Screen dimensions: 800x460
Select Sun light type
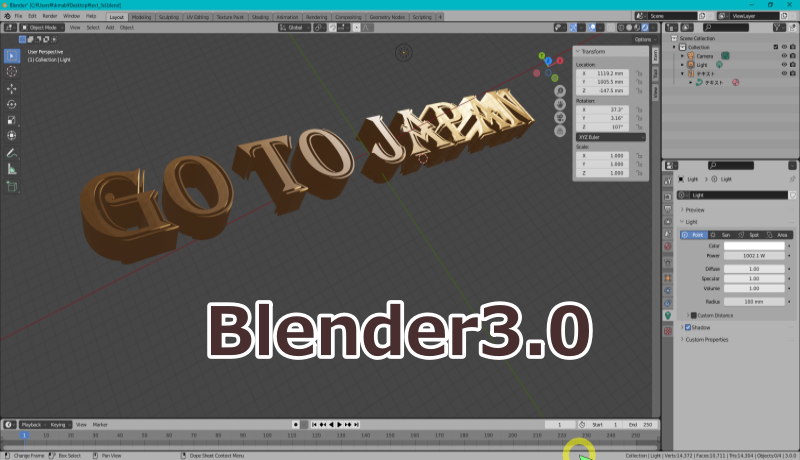(722, 235)
